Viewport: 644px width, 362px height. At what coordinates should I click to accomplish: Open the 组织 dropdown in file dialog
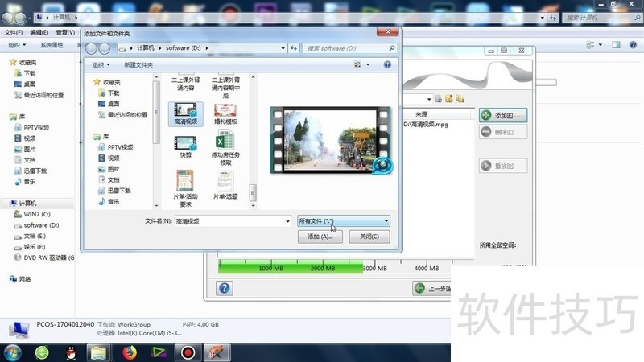(x=101, y=64)
